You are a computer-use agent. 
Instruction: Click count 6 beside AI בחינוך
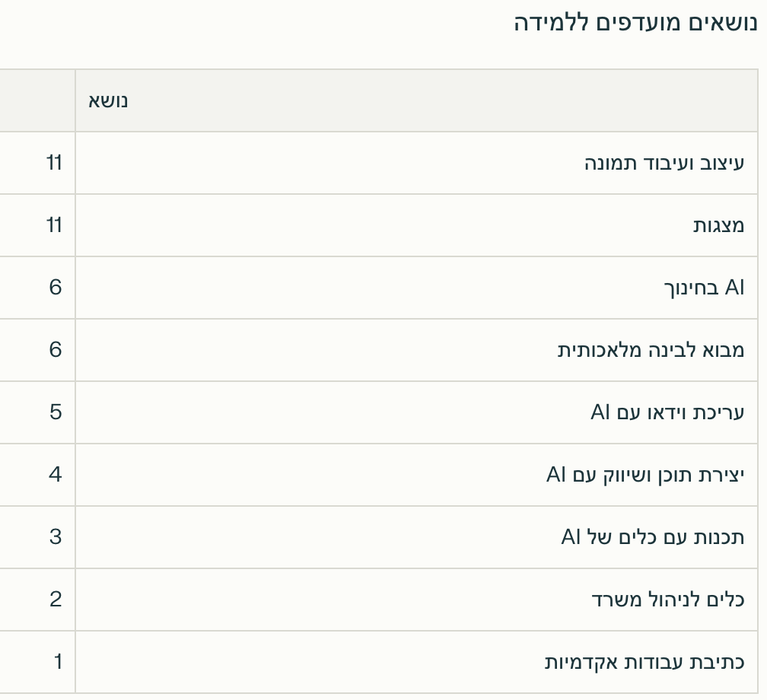(56, 288)
